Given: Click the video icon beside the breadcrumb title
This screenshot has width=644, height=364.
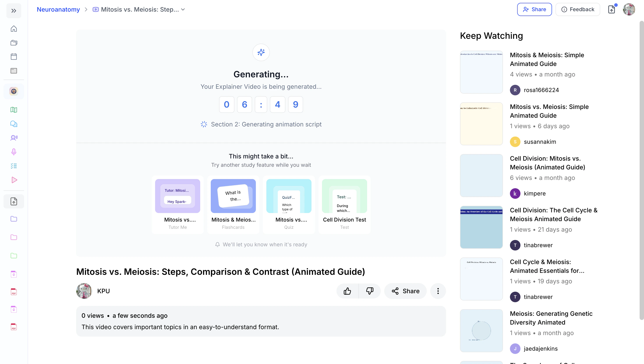Looking at the screenshot, I should click(x=96, y=9).
